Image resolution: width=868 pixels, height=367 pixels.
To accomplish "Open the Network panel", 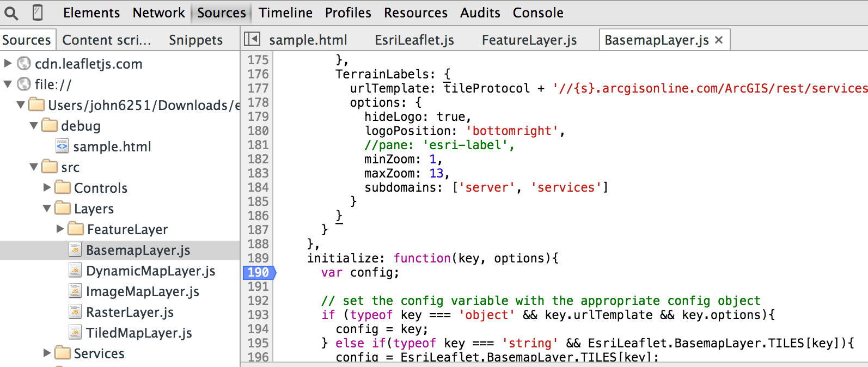I will click(159, 13).
